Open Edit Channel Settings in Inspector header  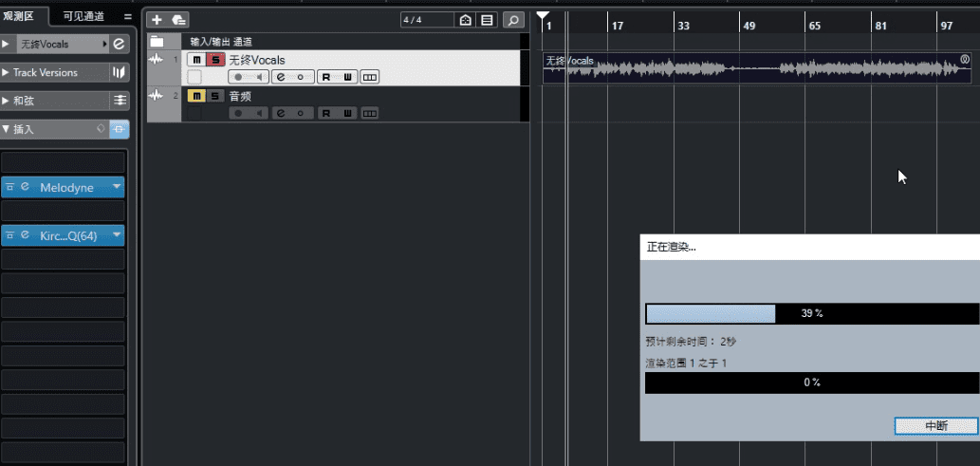click(x=120, y=44)
